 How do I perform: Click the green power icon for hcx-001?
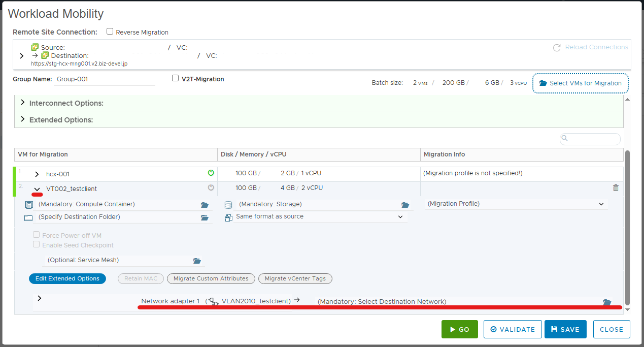(x=211, y=173)
